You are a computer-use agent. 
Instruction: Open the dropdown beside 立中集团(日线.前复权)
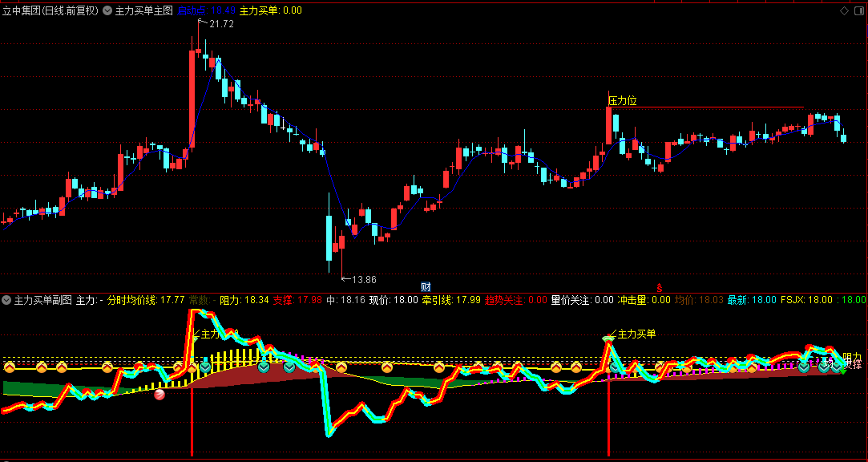107,10
